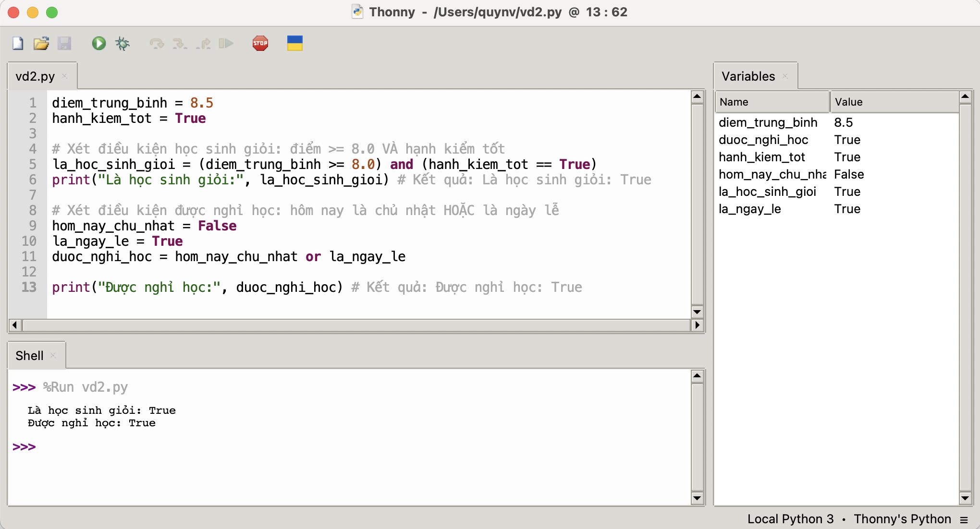Switch to the vd2.py editor tab
The image size is (980, 529).
[35, 76]
